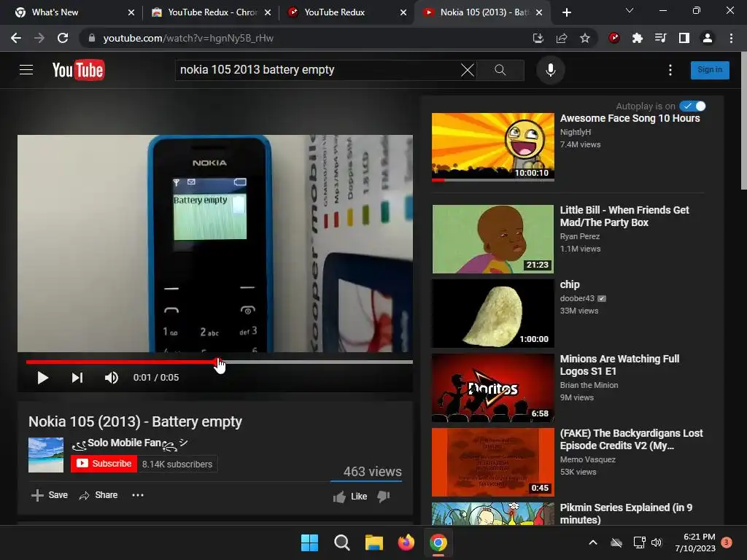Open more actions ellipsis below video
Screen dimensions: 747x560
[x=138, y=495]
